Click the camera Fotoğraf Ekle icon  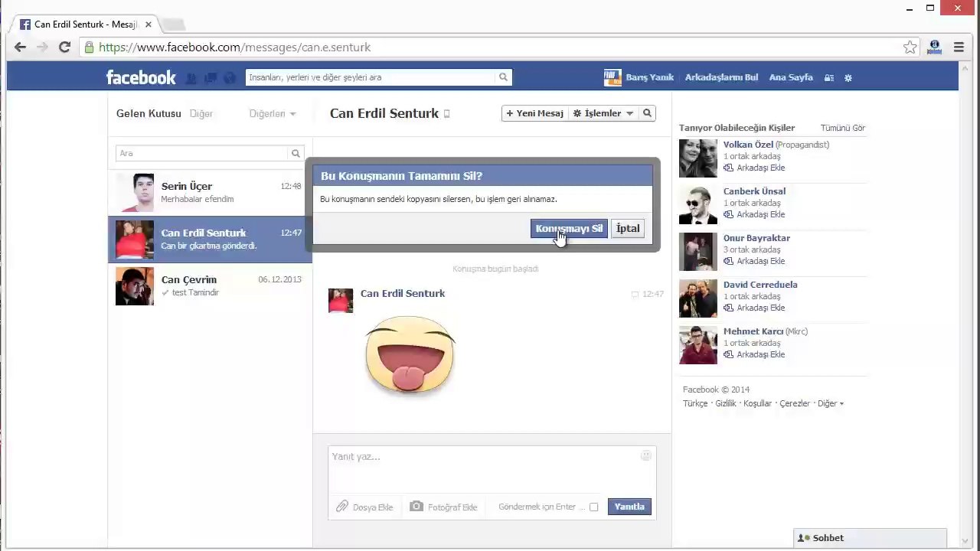pos(416,507)
